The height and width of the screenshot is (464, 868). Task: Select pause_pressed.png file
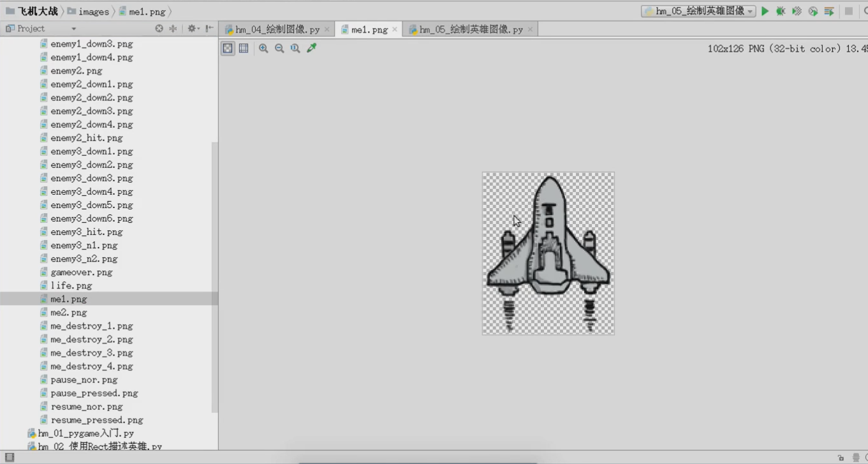(x=94, y=393)
